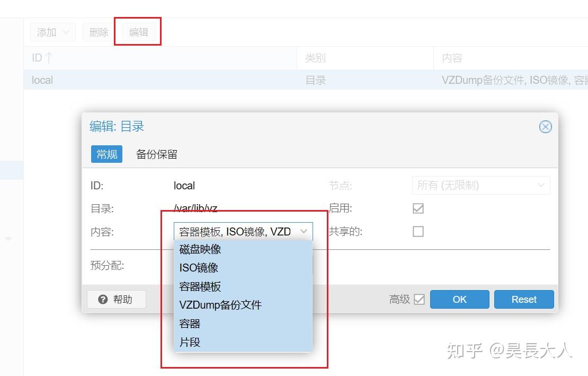Select the 常规 tab

pyautogui.click(x=106, y=154)
